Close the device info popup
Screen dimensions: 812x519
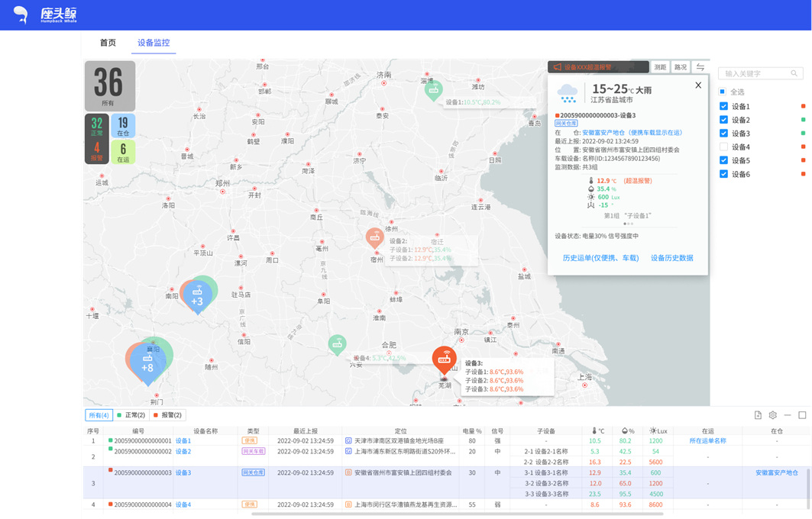698,85
